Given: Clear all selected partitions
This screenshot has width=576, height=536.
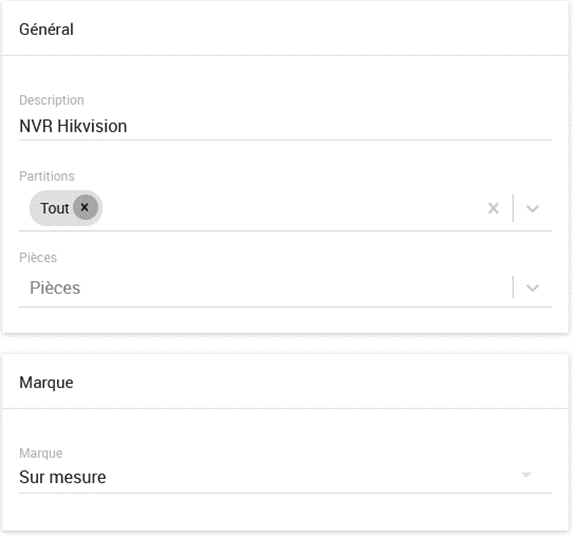Looking at the screenshot, I should tap(493, 208).
